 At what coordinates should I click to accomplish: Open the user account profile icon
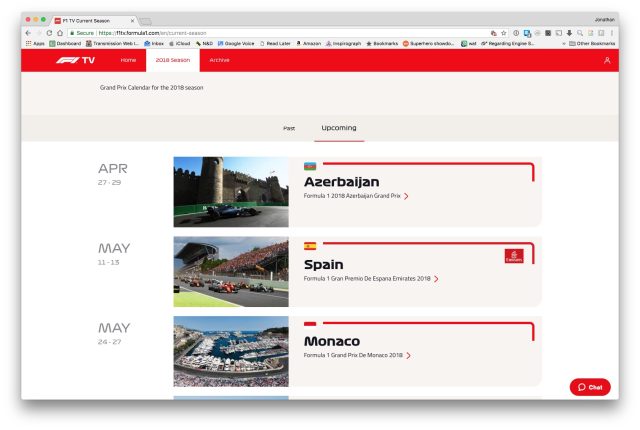[607, 60]
